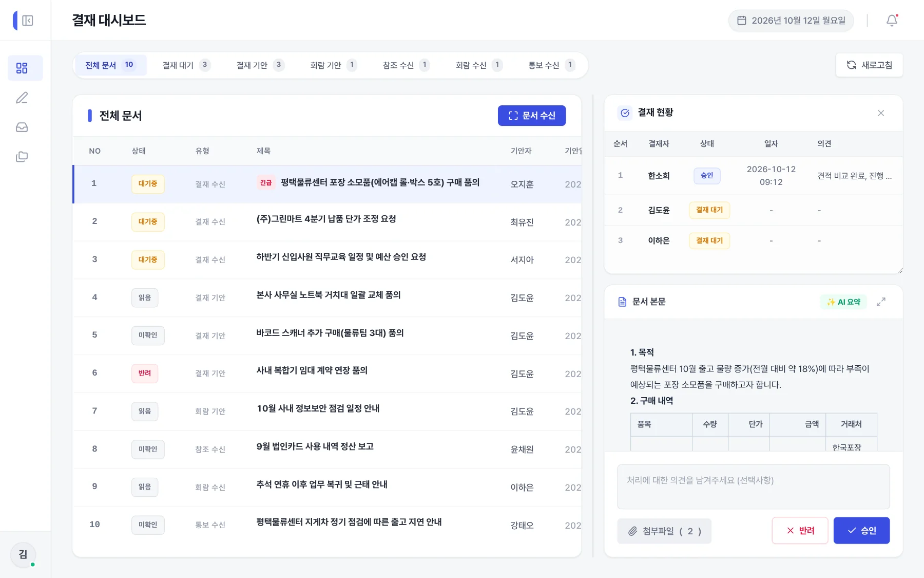Switch to the 참조 수신 tab
The height and width of the screenshot is (578, 924).
[406, 65]
